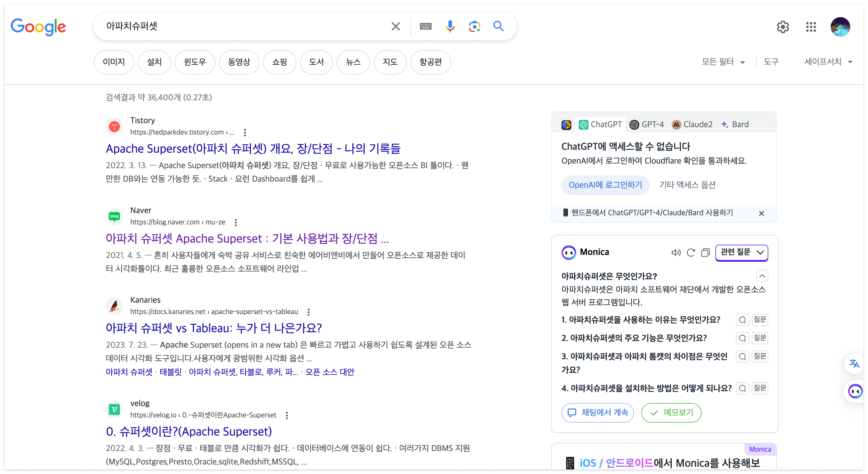Select the 항공편 filter chip
This screenshot has height=474, width=868.
pyautogui.click(x=431, y=62)
